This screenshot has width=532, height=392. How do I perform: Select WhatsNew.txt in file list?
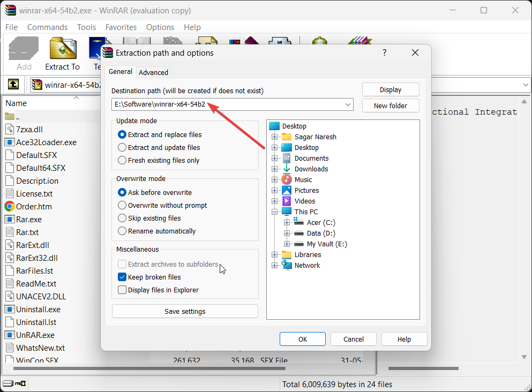point(40,348)
